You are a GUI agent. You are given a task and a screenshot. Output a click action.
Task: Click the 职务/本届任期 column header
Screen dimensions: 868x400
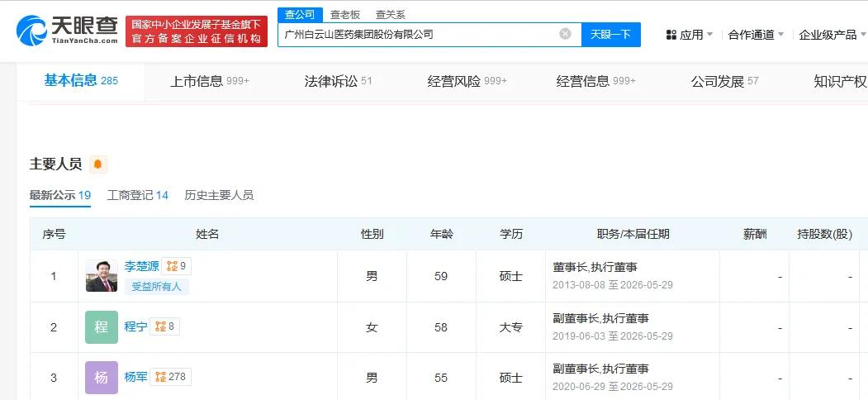[x=633, y=234]
